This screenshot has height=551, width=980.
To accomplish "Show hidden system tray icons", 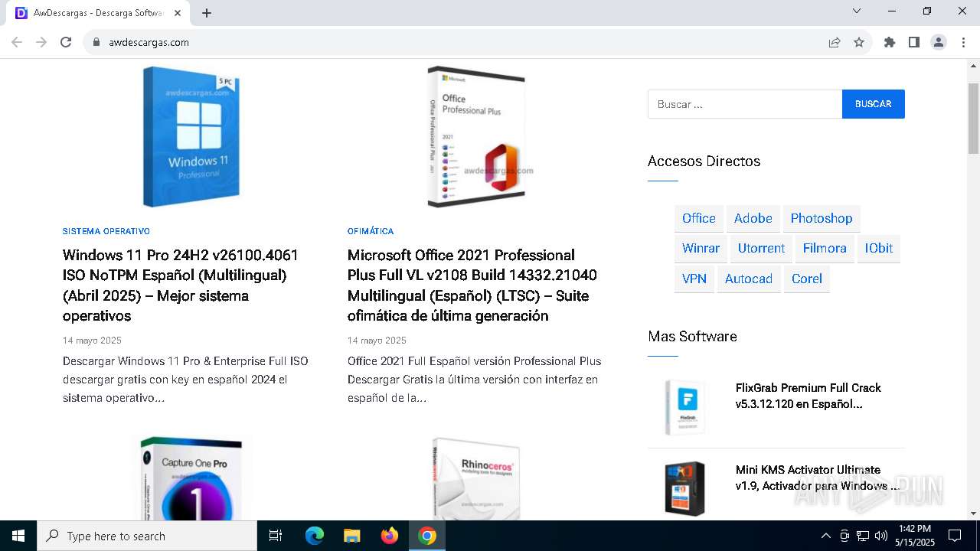I will (825, 536).
